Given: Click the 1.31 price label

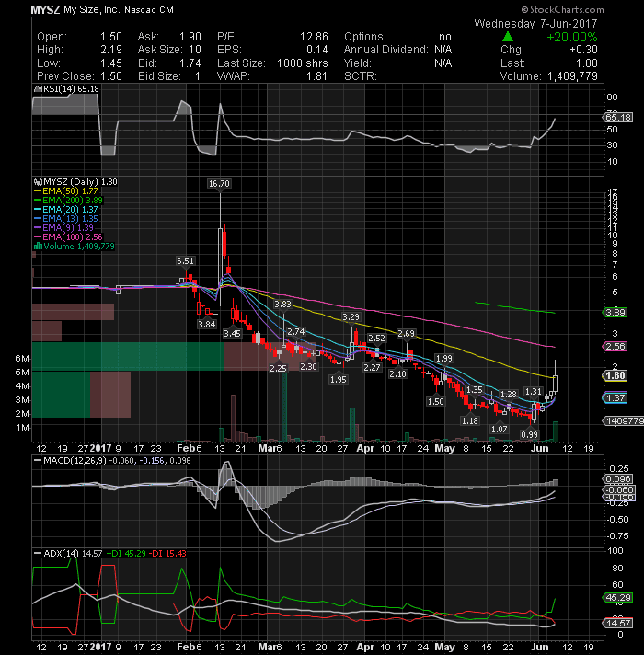Looking at the screenshot, I should click(534, 391).
